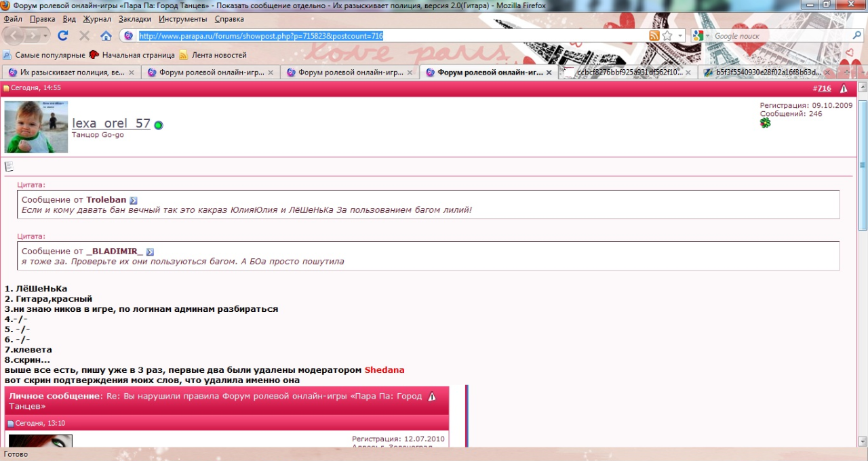Click the green reputation clover icon
The height and width of the screenshot is (461, 868).
click(765, 123)
